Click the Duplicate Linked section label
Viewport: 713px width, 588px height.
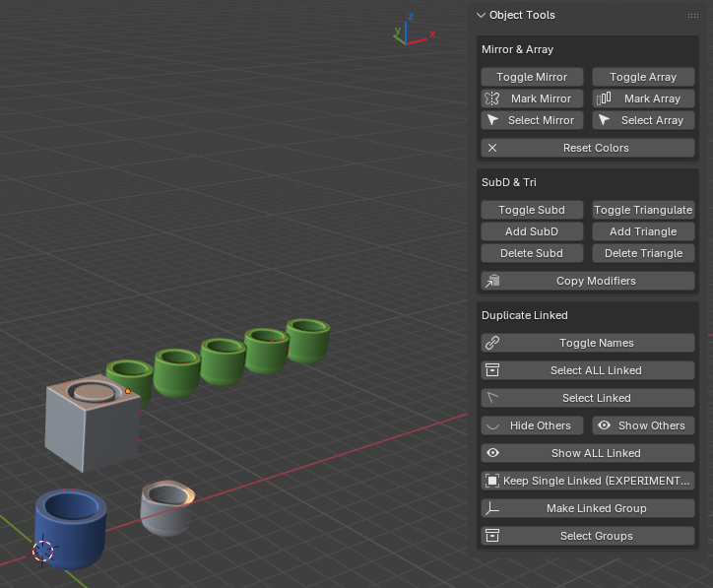[525, 315]
